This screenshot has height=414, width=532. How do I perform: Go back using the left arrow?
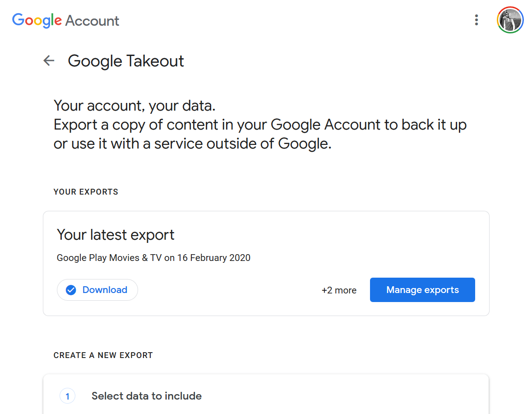click(x=49, y=60)
